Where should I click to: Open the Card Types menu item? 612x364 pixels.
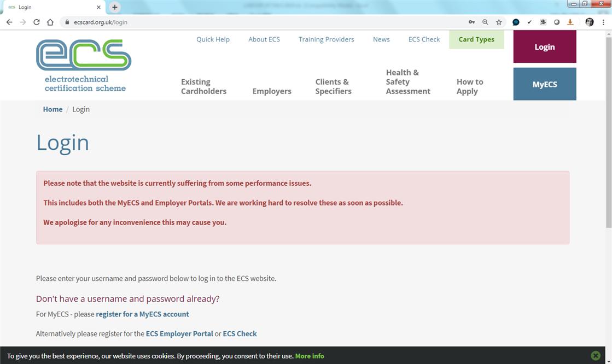tap(476, 39)
